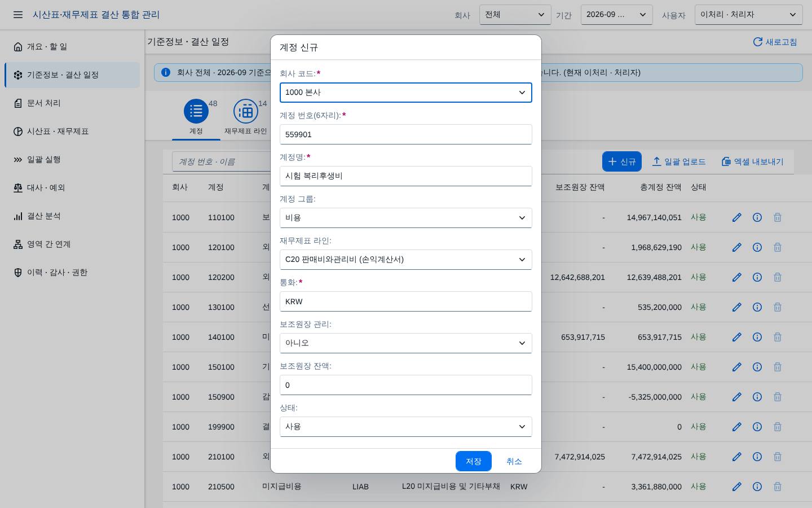812x508 pixels.
Task: Click the 새로고침 refresh button
Action: point(775,42)
